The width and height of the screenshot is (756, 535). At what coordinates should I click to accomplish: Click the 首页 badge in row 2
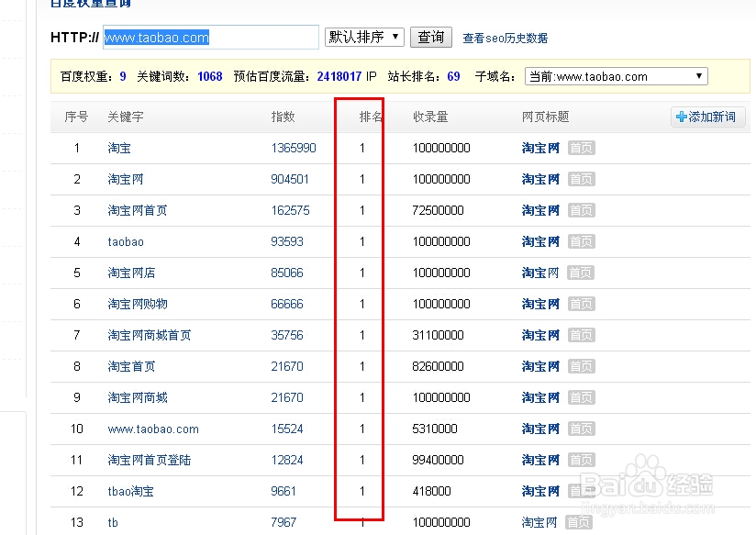581,180
